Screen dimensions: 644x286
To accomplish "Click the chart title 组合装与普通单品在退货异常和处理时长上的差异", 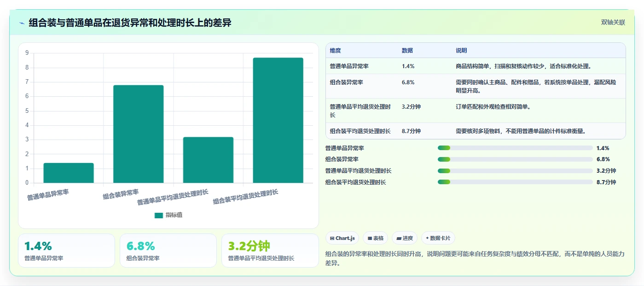I will click(130, 23).
